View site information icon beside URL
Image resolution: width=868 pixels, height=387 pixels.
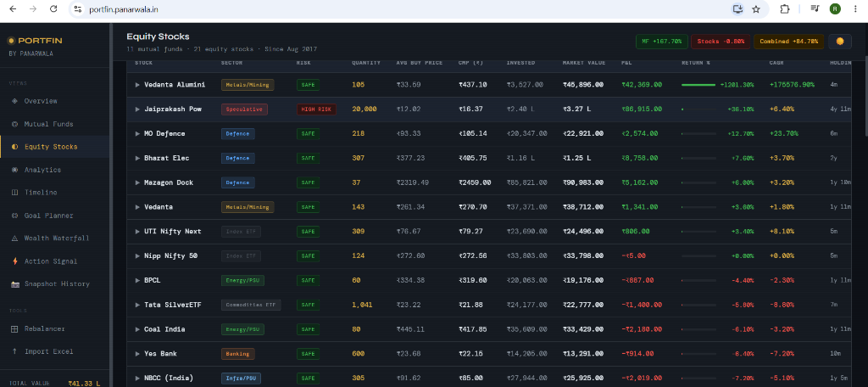(x=77, y=8)
